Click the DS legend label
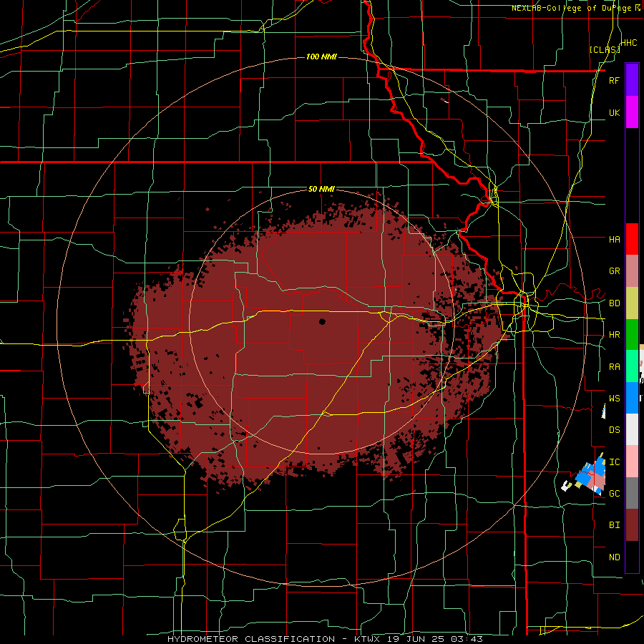Viewport: 644px width, 644px height. point(614,430)
